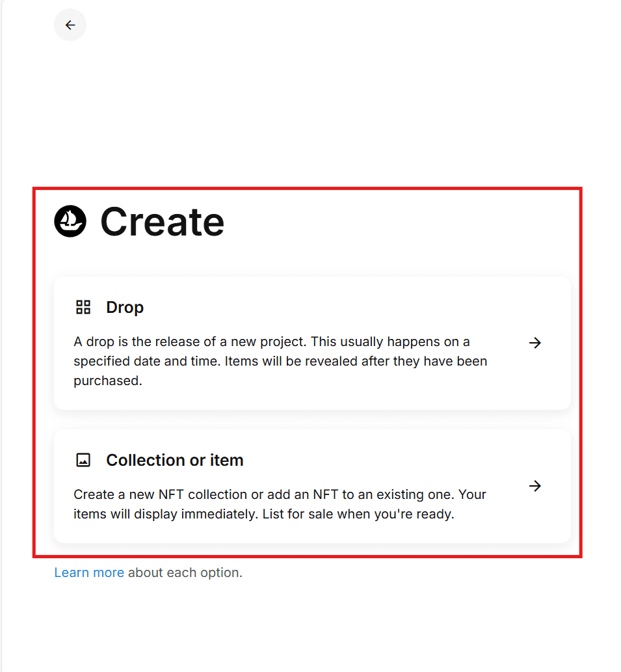The height and width of the screenshot is (672, 621).
Task: Click "specified date and time" line in Drop card
Action: click(147, 361)
